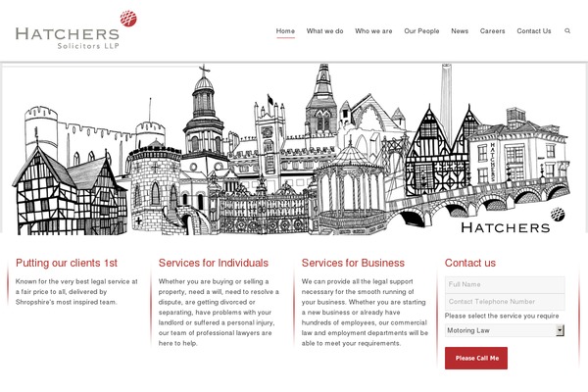Click paragraph starting 'We can provide all'
This screenshot has width=588, height=392.
click(x=365, y=313)
